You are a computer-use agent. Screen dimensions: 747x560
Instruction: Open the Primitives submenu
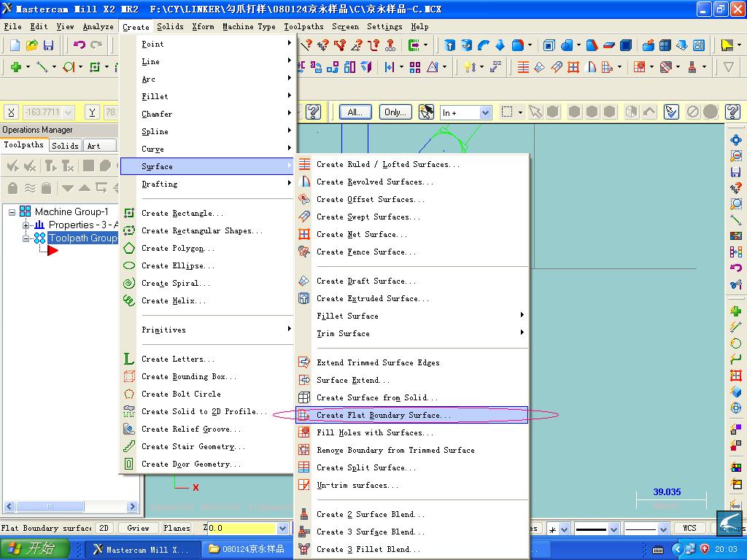point(208,330)
